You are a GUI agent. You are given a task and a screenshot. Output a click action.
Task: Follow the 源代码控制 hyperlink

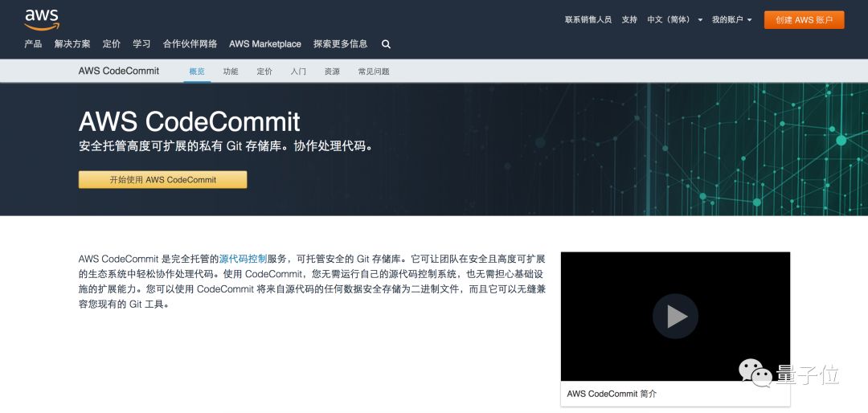[243, 259]
